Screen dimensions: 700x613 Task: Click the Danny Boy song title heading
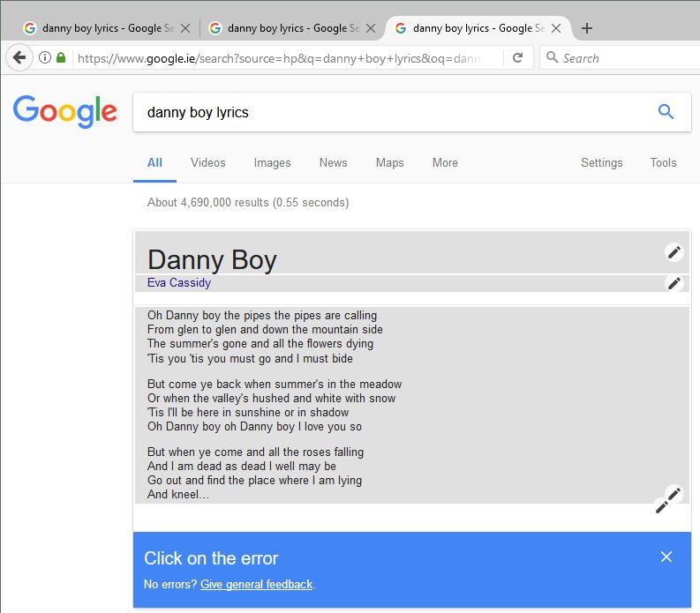(212, 259)
